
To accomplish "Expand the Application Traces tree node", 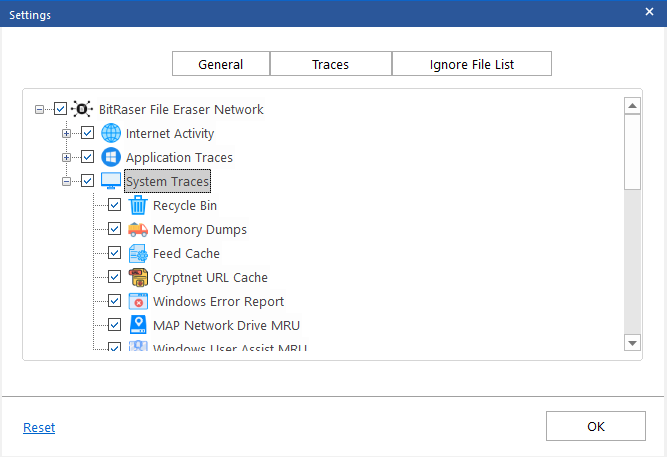I will 66,157.
